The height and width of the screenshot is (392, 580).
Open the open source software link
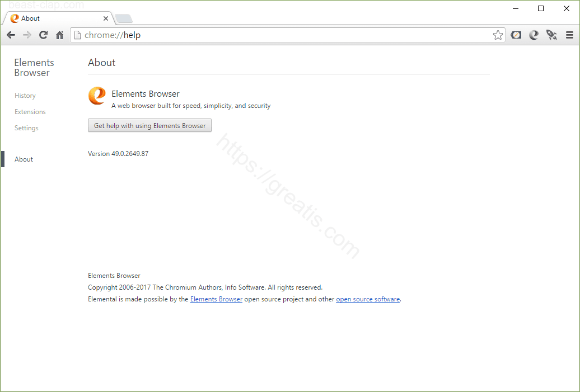tap(368, 299)
